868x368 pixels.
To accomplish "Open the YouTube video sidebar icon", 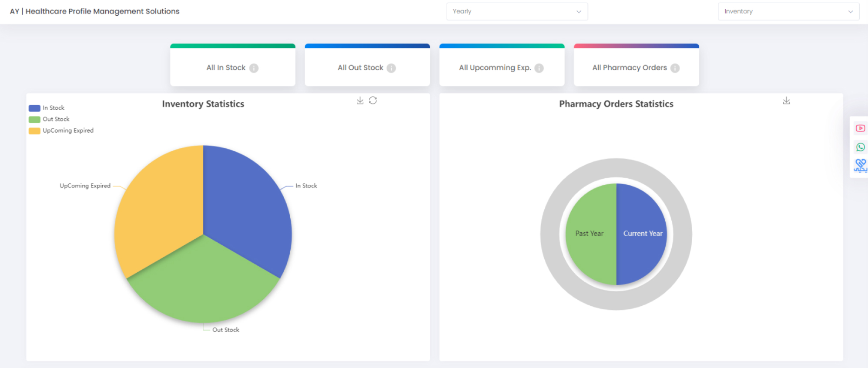I will click(860, 128).
